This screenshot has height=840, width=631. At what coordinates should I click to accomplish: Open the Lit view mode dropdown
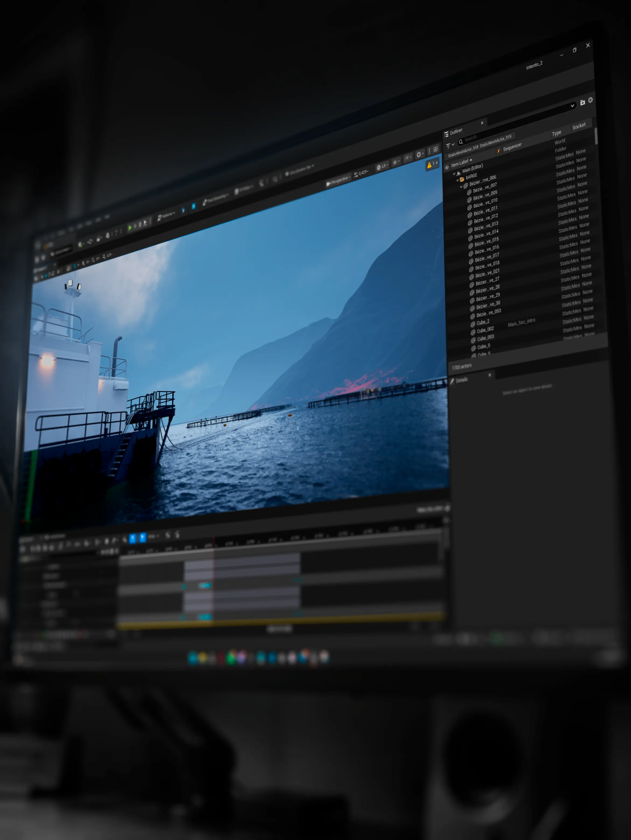coord(382,166)
